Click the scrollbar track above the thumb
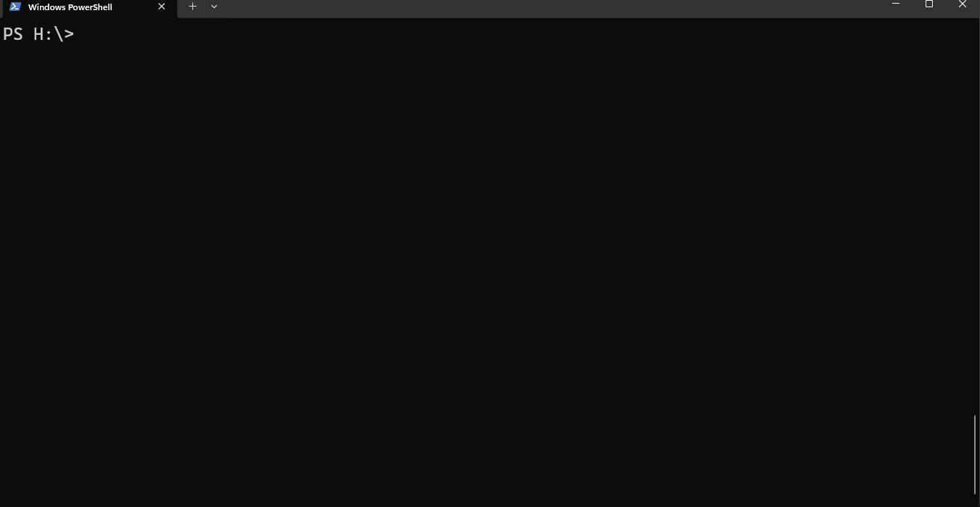This screenshot has width=980, height=507. [x=975, y=218]
